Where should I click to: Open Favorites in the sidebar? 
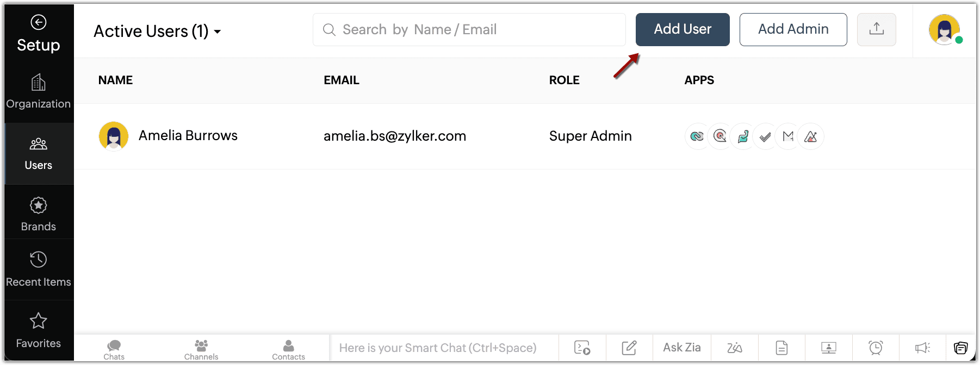tap(38, 330)
